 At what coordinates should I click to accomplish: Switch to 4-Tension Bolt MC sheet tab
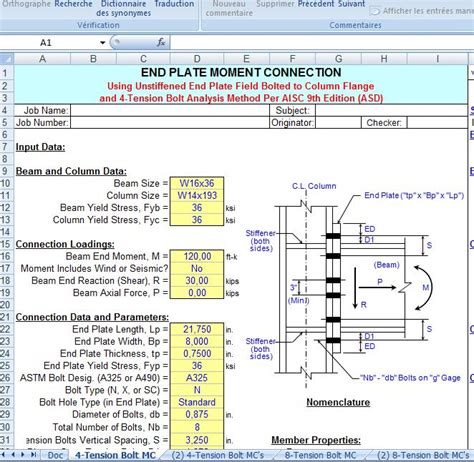tap(115, 455)
